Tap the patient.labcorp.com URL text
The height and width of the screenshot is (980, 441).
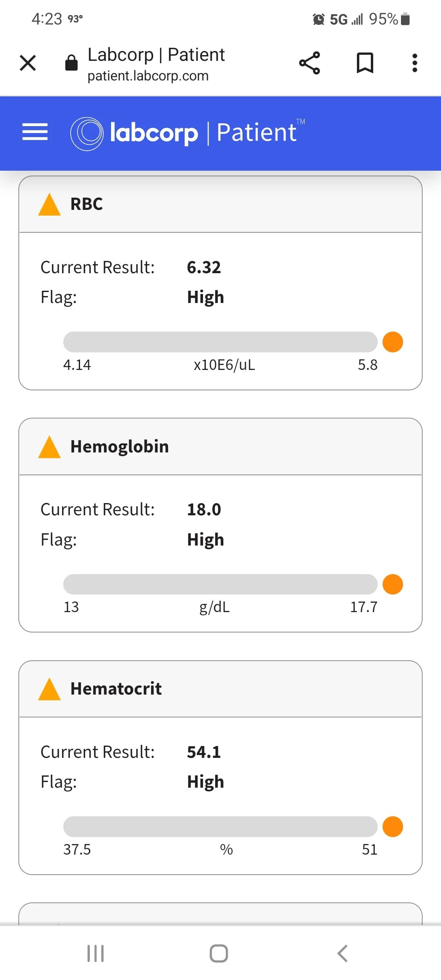(x=148, y=76)
